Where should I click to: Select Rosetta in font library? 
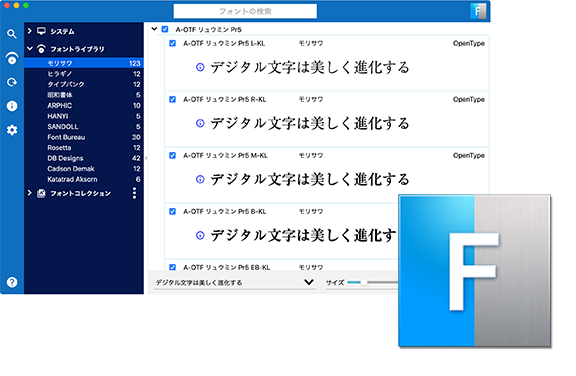pyautogui.click(x=84, y=148)
